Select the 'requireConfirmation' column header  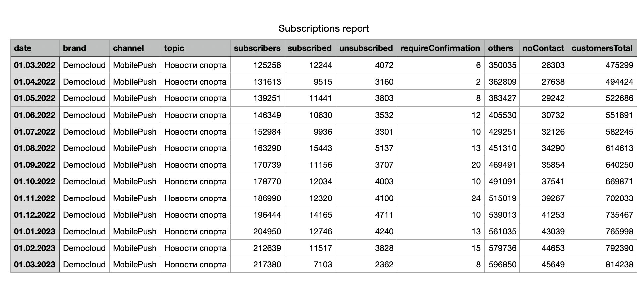441,48
